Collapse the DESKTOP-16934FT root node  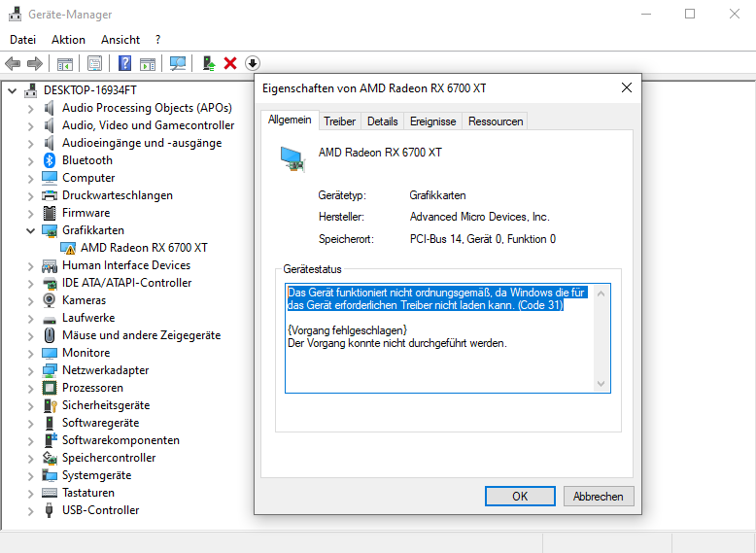click(13, 90)
